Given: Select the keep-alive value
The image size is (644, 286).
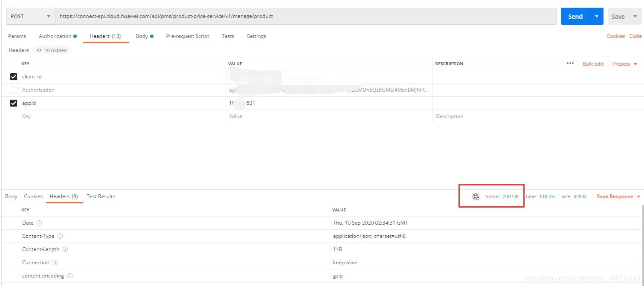Looking at the screenshot, I should point(345,263).
